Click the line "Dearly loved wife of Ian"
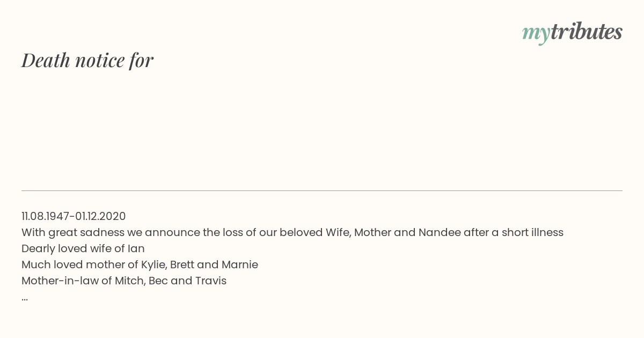This screenshot has height=338, width=644. 83,248
